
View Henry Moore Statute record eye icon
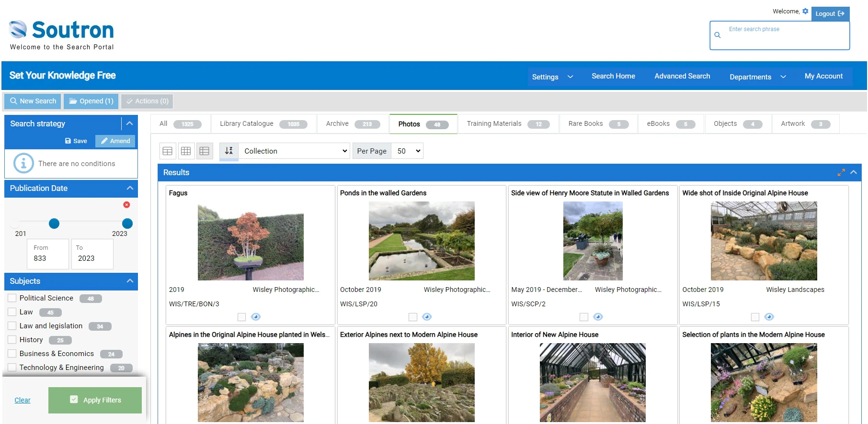(598, 317)
